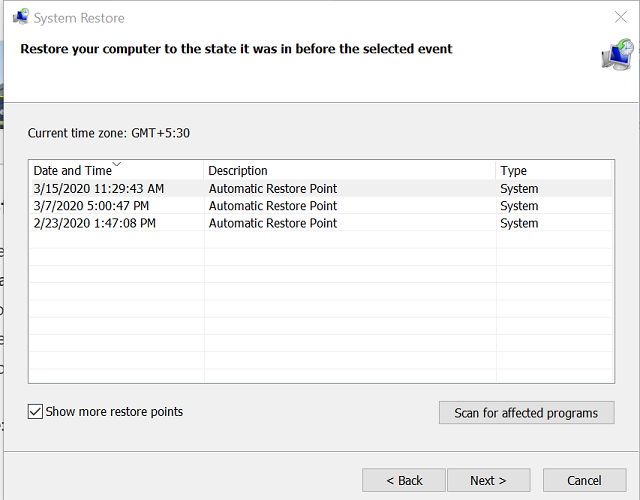Click the sort arrow above Date and Time
Screen dimensions: 640x500
pos(117,163)
